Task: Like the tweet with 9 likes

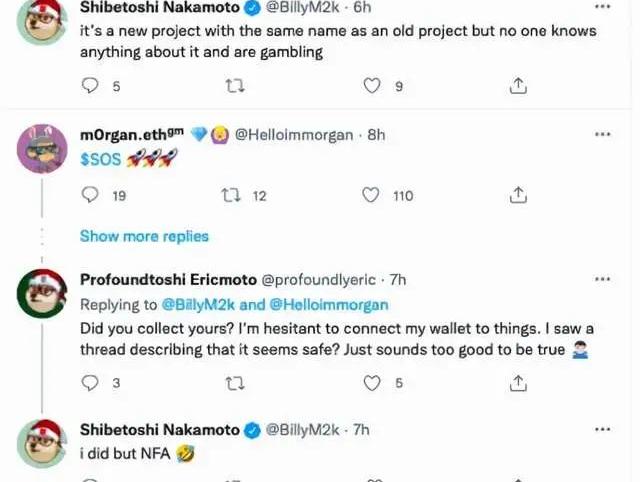Action: tap(372, 86)
